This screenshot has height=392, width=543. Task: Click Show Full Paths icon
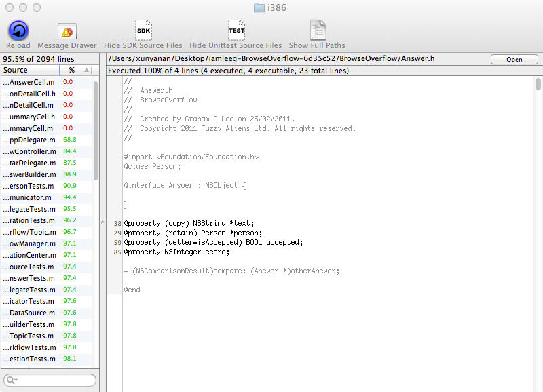click(x=317, y=30)
